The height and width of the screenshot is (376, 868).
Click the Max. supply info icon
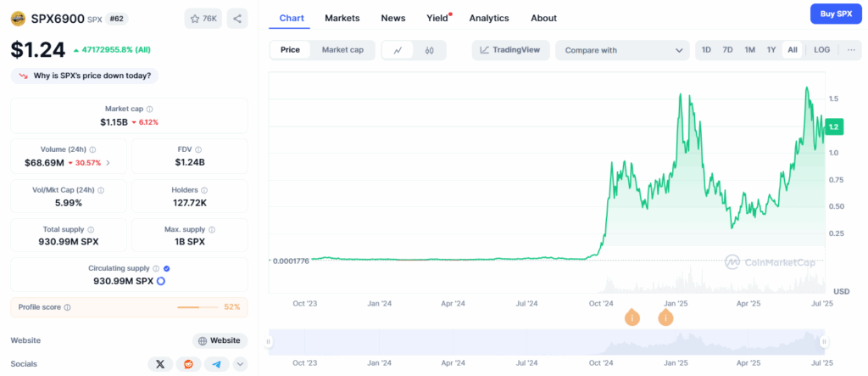[212, 230]
